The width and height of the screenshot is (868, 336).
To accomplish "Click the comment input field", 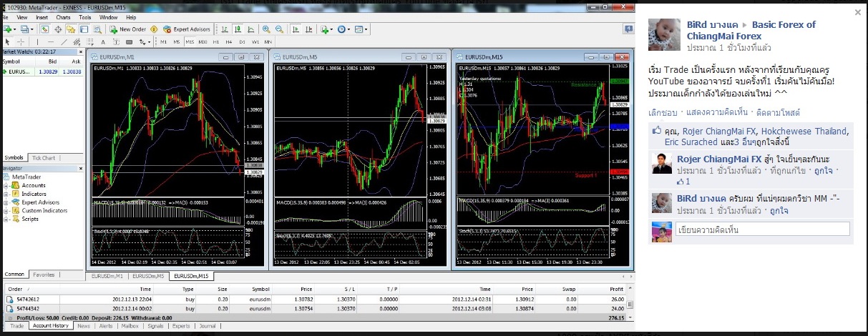I will [x=762, y=230].
